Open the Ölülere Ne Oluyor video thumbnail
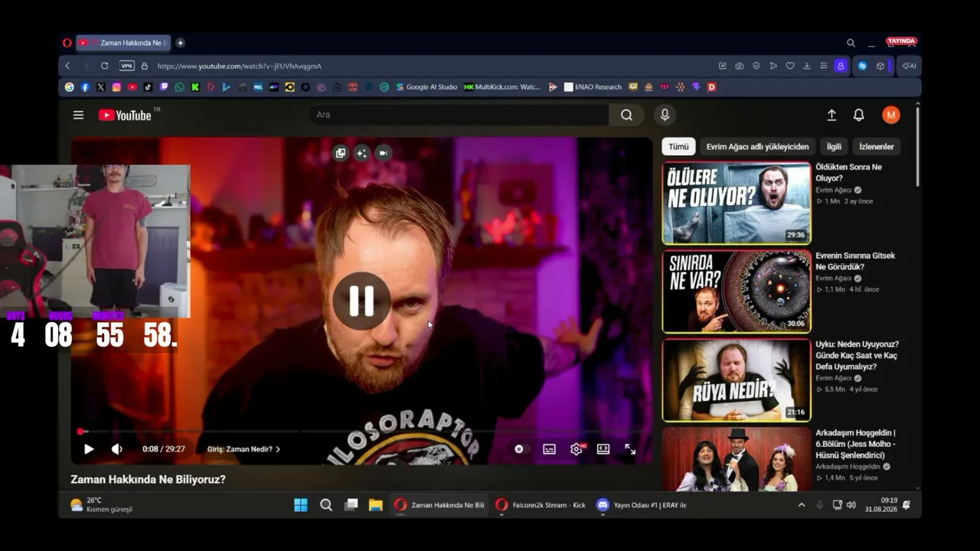Viewport: 980px width, 551px height. [x=737, y=203]
